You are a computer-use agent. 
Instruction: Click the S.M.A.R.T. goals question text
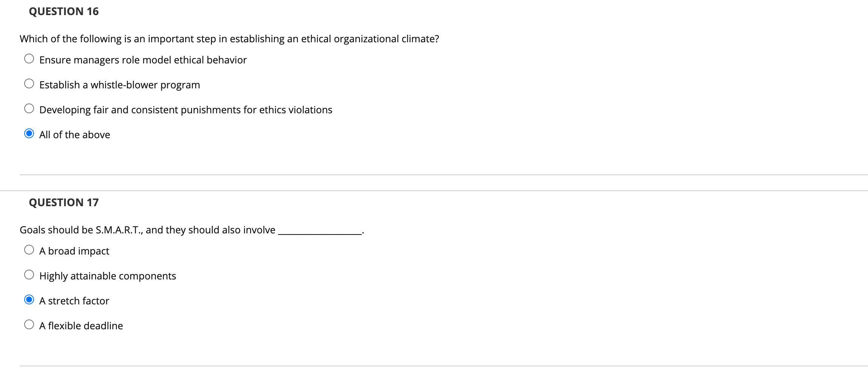147,229
